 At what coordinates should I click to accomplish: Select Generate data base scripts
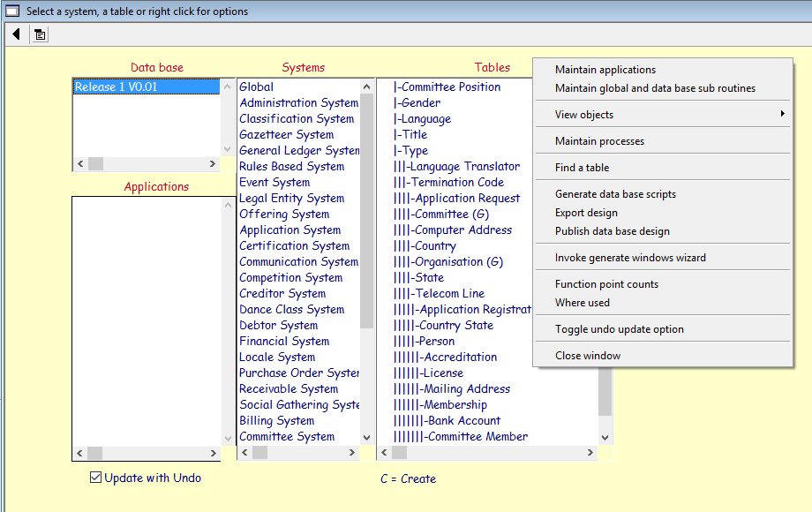(x=615, y=194)
